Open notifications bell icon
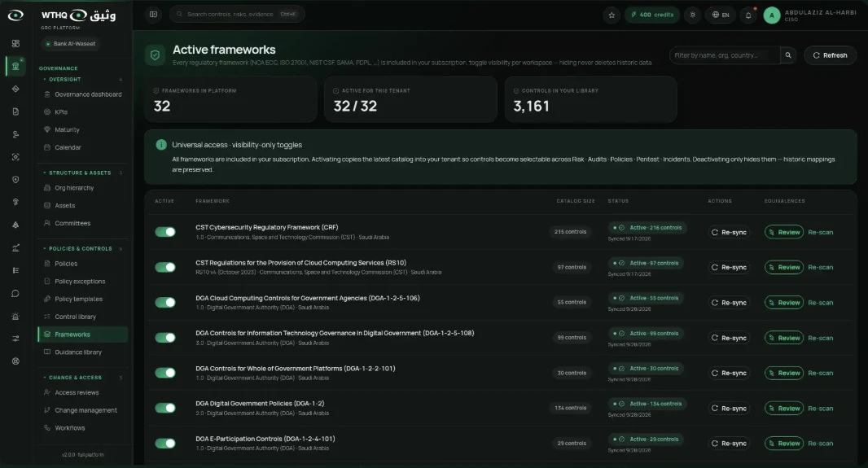The width and height of the screenshot is (868, 468). pyautogui.click(x=748, y=15)
